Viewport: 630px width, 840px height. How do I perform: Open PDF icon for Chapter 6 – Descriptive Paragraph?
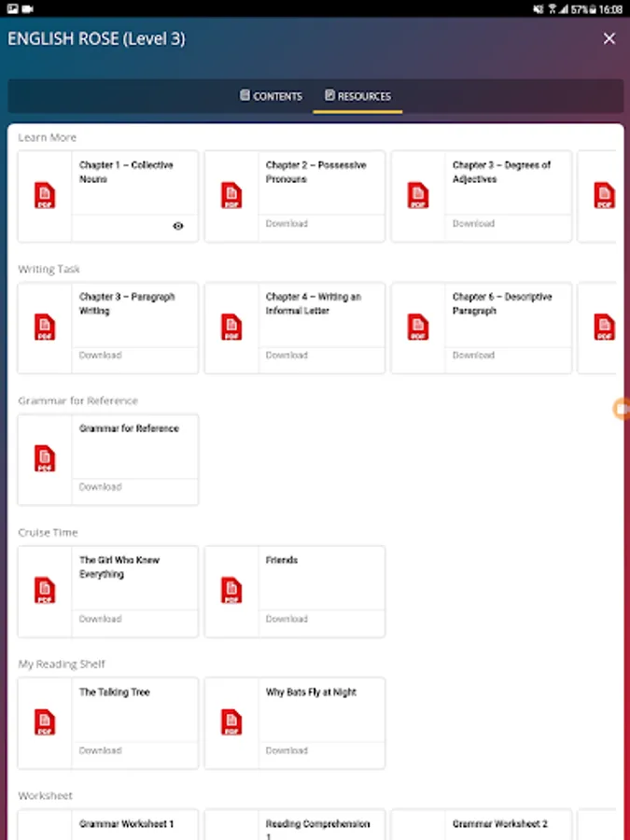click(418, 327)
